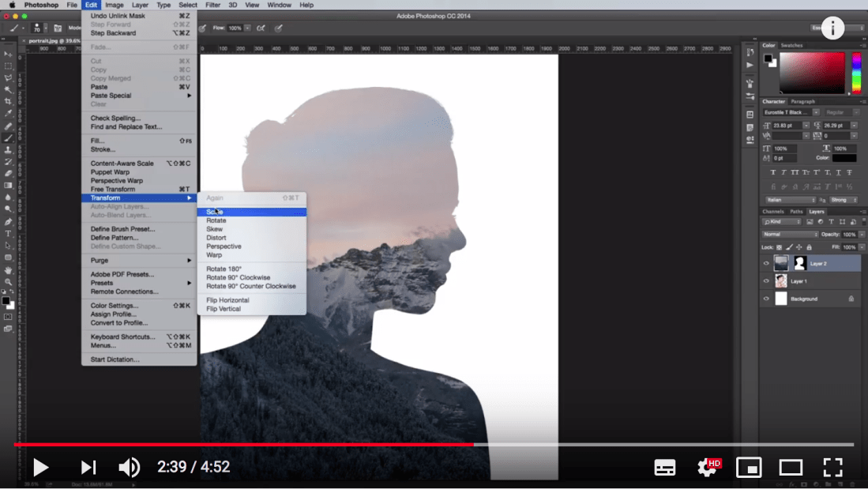Image resolution: width=868 pixels, height=489 pixels.
Task: Click the video play button
Action: tap(40, 467)
